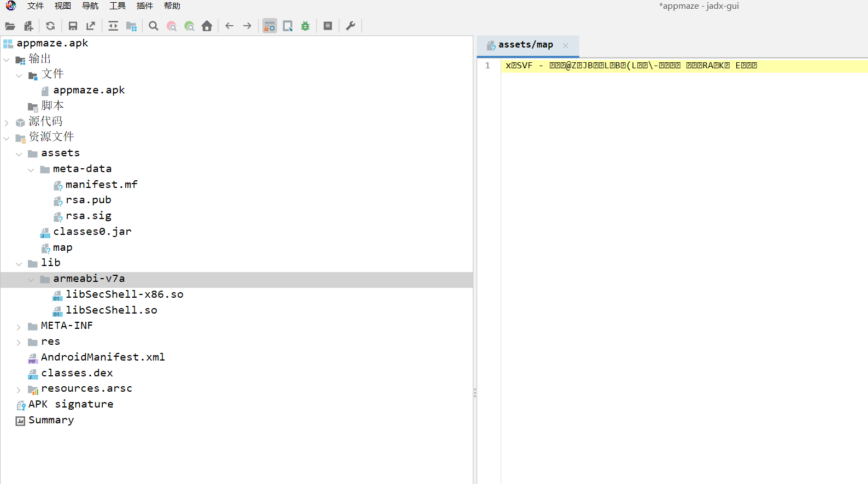Toggle sync with editor icon
The image size is (868, 484).
pyautogui.click(x=113, y=26)
